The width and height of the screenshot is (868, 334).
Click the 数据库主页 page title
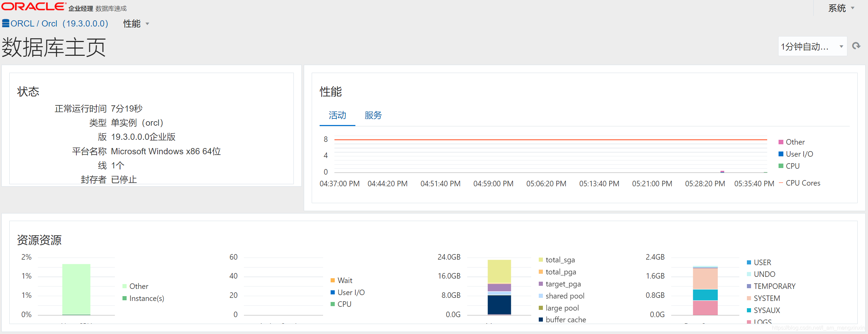point(54,47)
